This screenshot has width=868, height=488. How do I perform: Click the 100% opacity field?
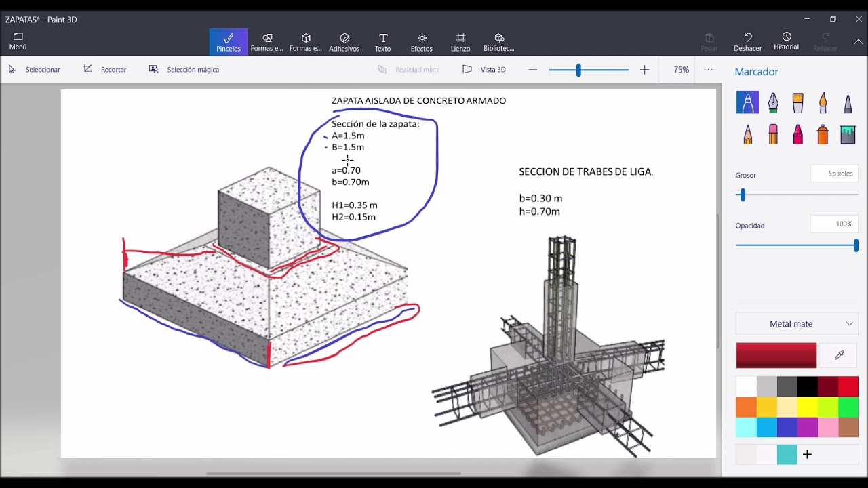[x=834, y=224]
